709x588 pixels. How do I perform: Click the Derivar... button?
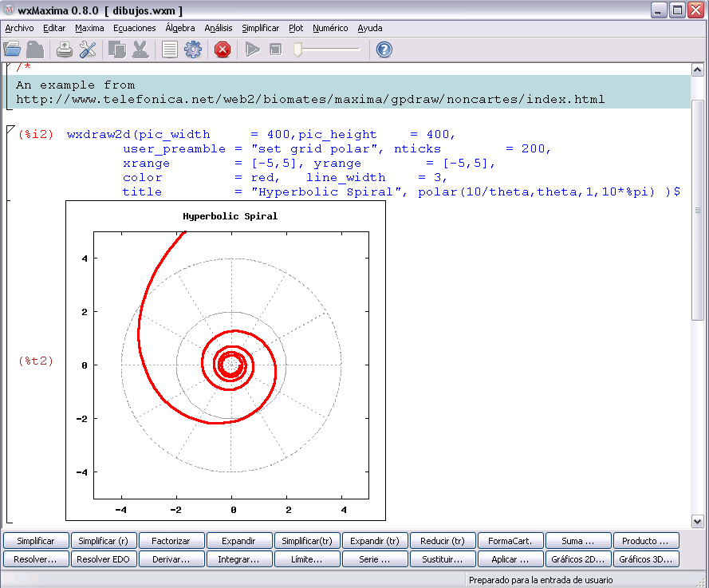(171, 559)
